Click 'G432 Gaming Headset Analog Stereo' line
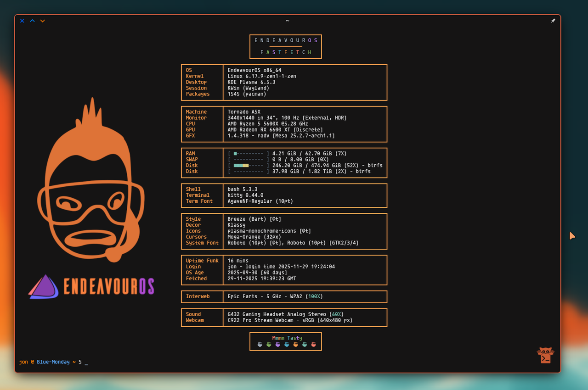This screenshot has height=390, width=588. click(286, 315)
